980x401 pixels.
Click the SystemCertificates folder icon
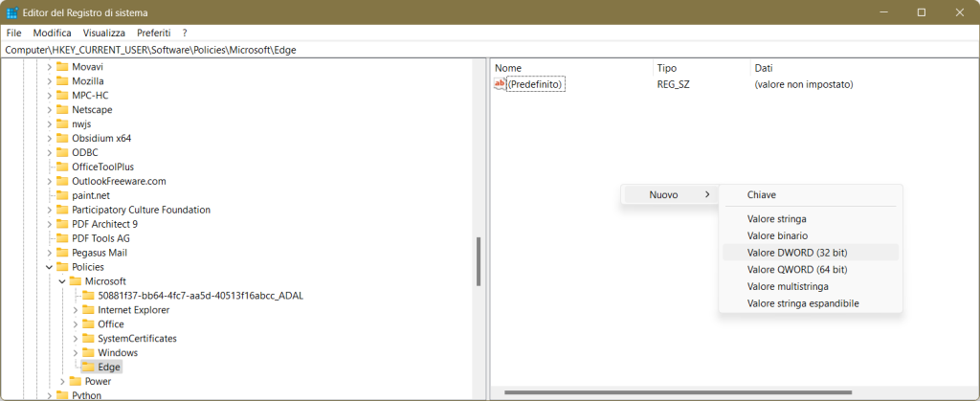tap(88, 338)
